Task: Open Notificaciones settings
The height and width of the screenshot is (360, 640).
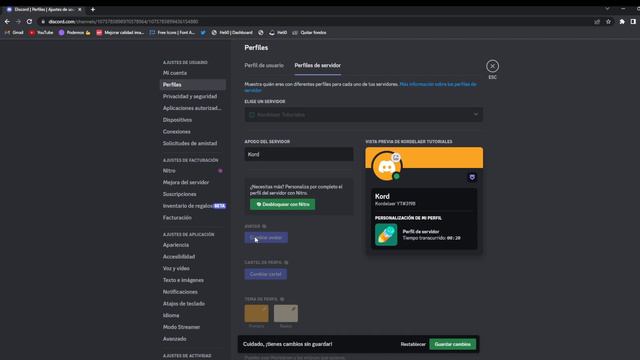Action: click(x=193, y=292)
